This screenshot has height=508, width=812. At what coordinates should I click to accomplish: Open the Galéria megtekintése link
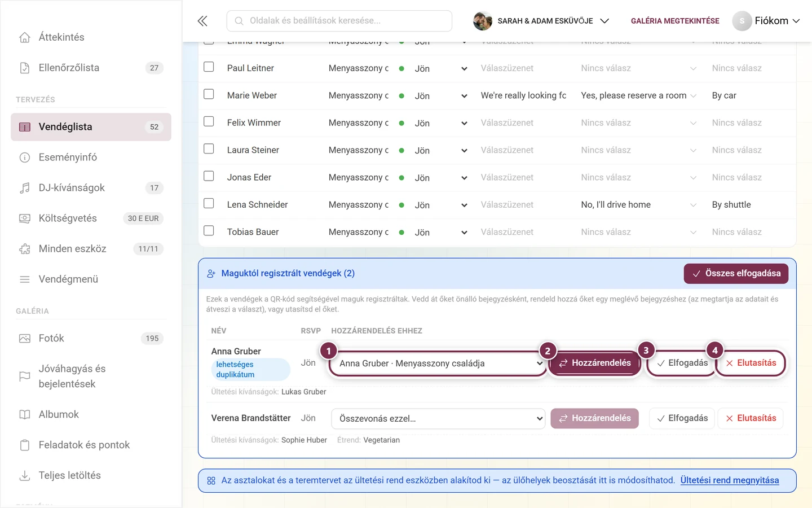[675, 21]
